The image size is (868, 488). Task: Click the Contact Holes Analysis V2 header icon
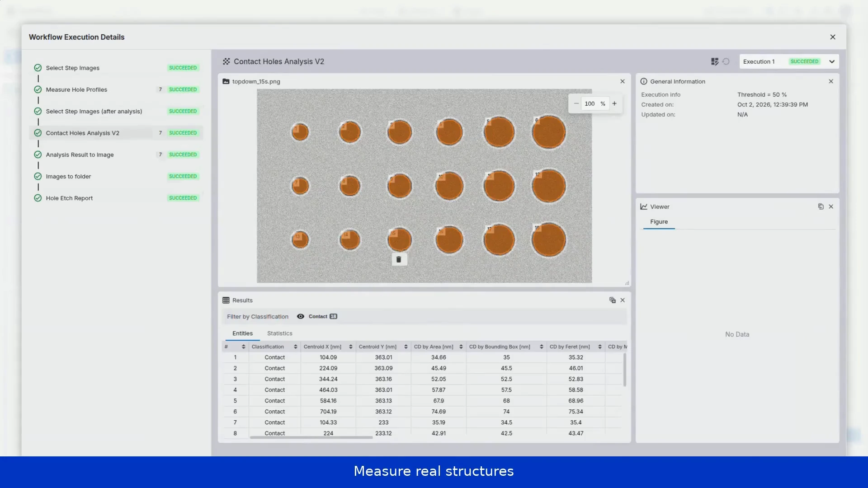[x=226, y=61]
